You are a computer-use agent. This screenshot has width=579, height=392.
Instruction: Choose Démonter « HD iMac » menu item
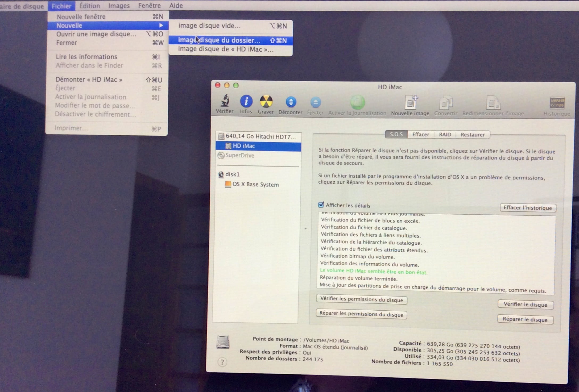107,80
